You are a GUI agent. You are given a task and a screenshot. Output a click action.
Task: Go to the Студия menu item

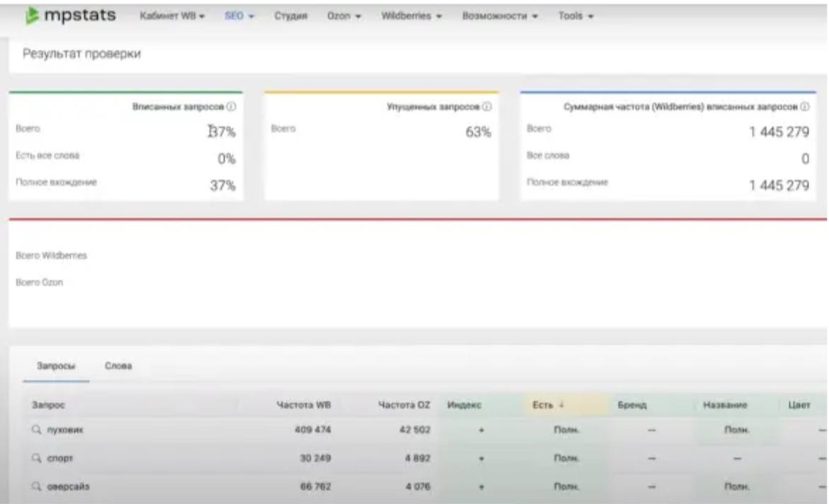tap(291, 16)
